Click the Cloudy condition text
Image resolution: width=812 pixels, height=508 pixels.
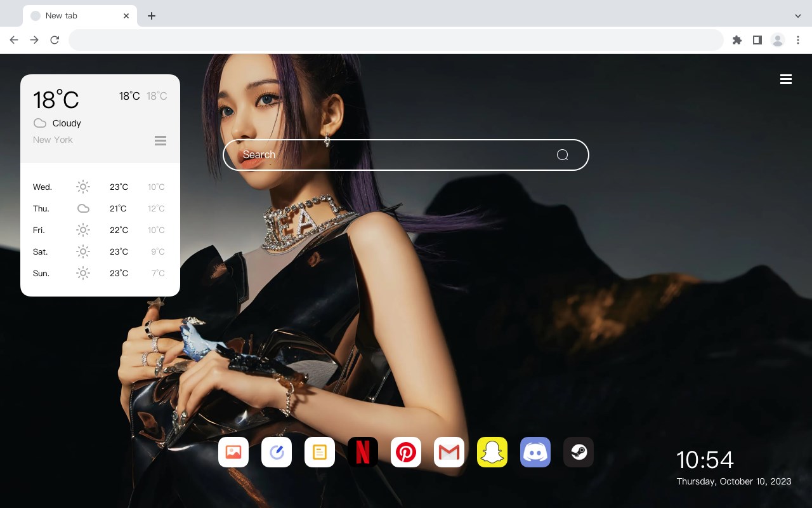[x=67, y=123]
